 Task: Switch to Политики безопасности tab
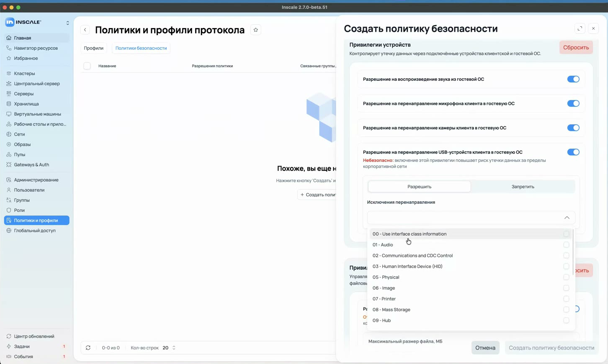click(x=141, y=48)
